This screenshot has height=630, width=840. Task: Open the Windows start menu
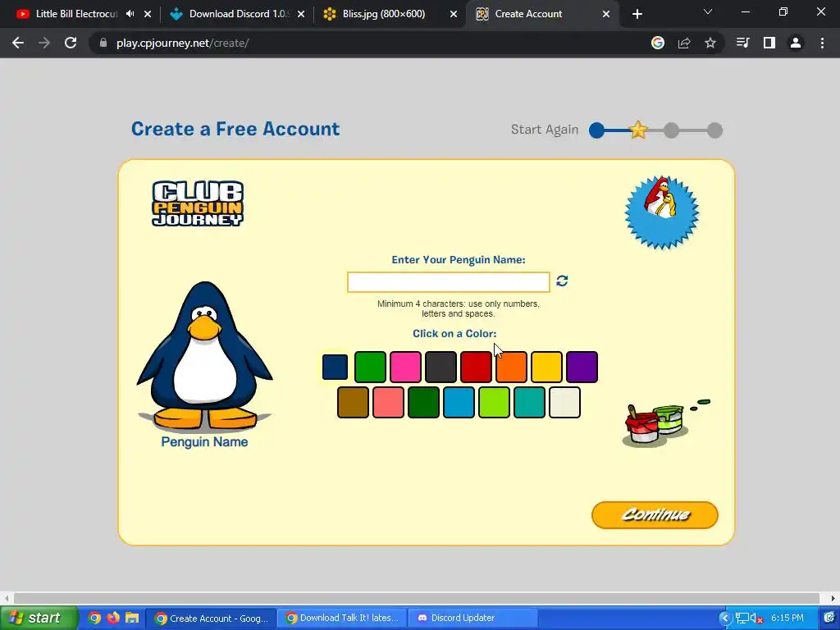[x=39, y=618]
